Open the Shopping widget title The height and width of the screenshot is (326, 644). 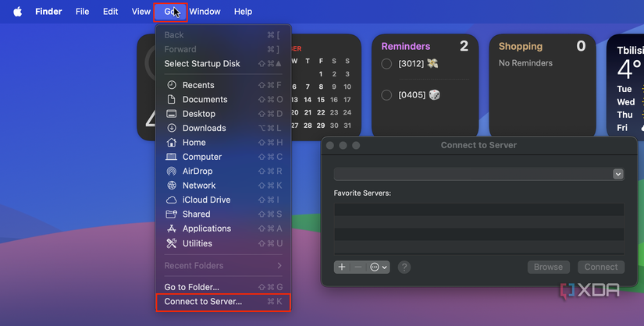521,46
